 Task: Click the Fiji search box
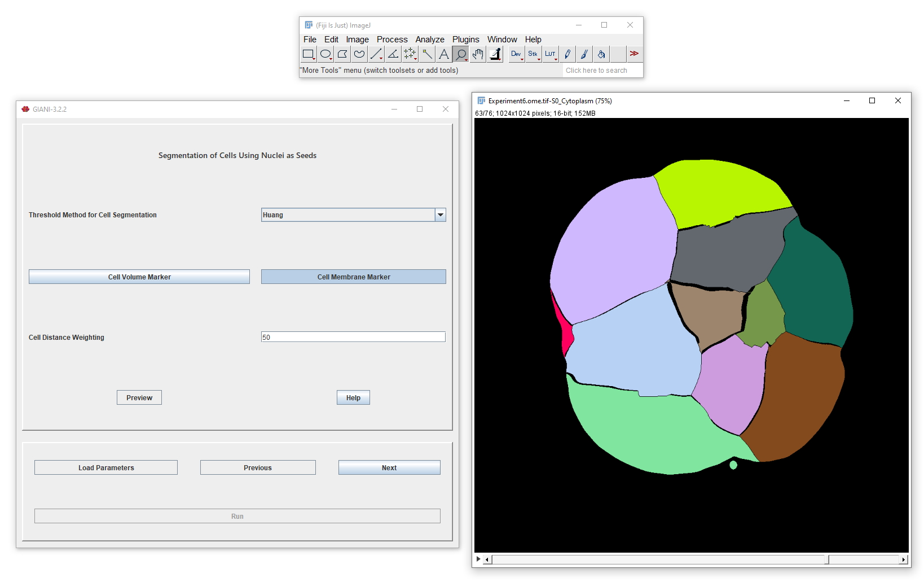point(602,71)
